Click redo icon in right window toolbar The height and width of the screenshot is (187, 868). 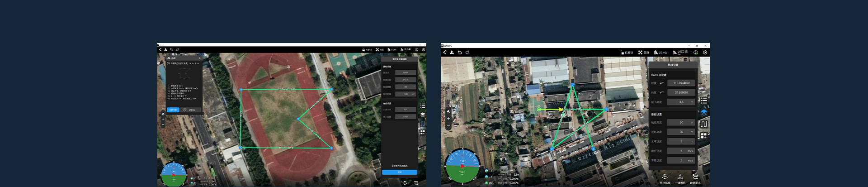click(467, 53)
